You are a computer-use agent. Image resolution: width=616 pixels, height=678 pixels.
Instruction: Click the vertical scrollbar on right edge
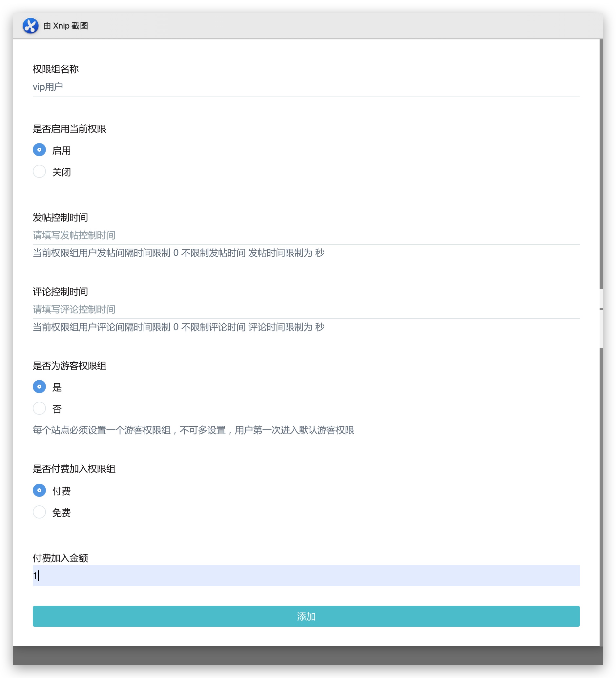[601, 342]
